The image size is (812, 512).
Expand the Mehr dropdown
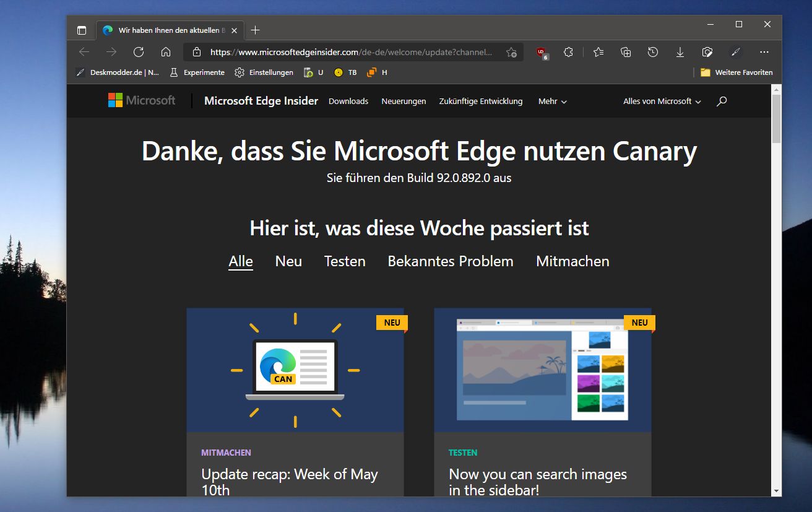[551, 101]
